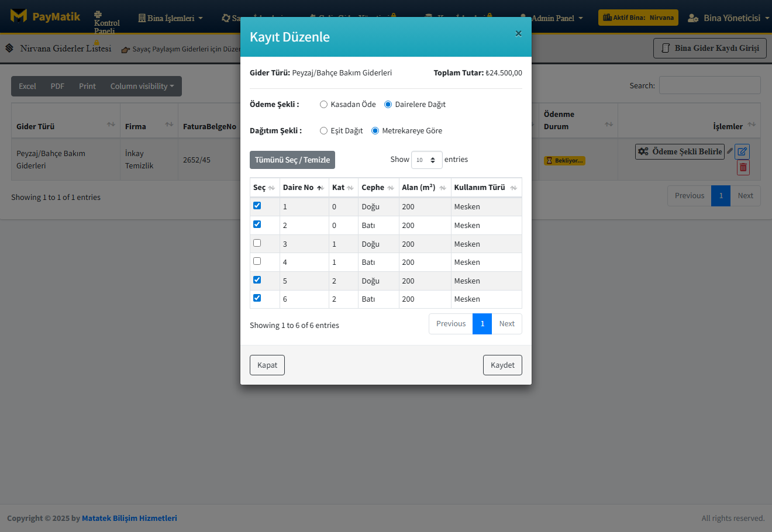This screenshot has height=532, width=772.
Task: Uncheck the checkbox for Daire 5
Action: pos(257,280)
